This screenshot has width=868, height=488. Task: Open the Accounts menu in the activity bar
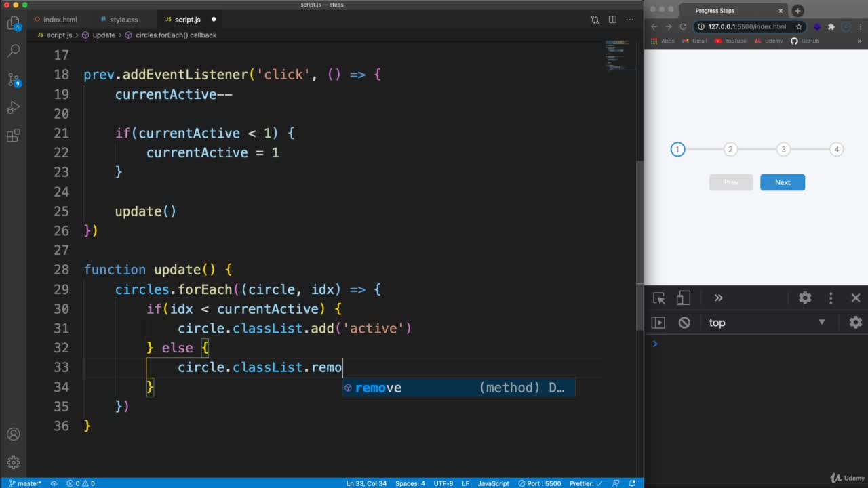14,434
